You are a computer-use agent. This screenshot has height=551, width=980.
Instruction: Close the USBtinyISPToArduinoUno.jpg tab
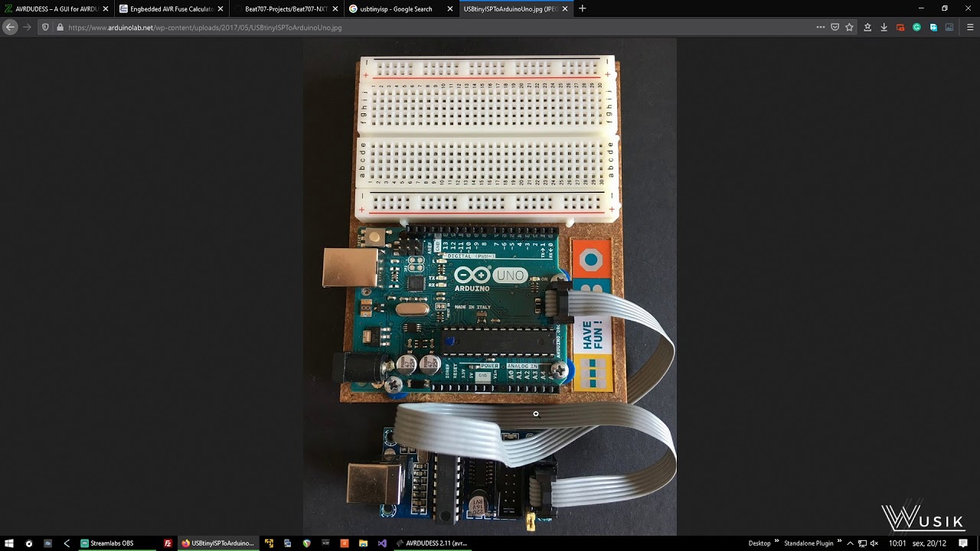coord(565,9)
